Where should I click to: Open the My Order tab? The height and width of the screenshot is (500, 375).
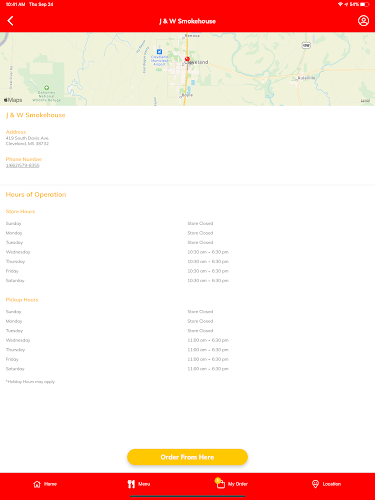tap(232, 484)
